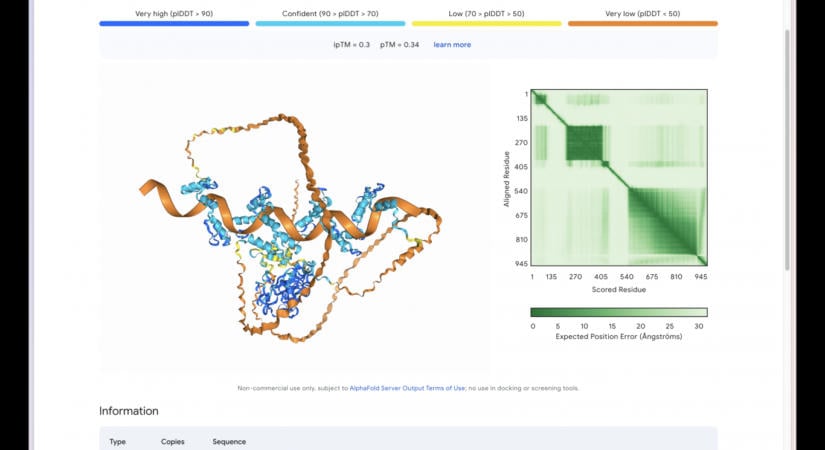This screenshot has height=450, width=825.
Task: Click the 'Very low (plDDT < 50)' legend text
Action: click(x=643, y=14)
